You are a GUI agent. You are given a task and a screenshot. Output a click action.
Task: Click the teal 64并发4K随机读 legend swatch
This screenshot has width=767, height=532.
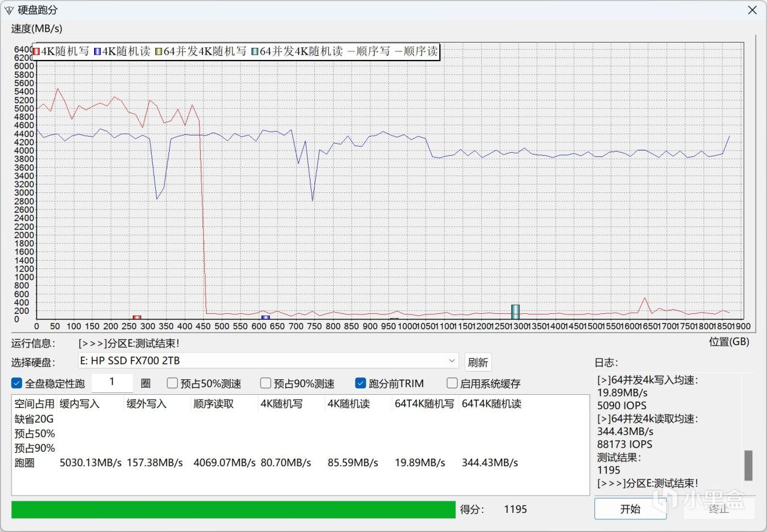[255, 52]
